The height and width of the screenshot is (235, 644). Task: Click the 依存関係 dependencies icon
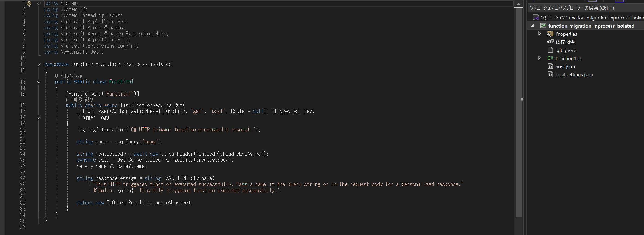click(550, 42)
